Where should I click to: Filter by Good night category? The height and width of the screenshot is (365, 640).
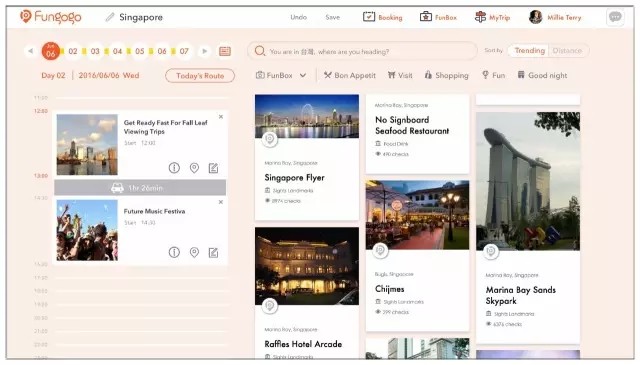click(x=542, y=75)
